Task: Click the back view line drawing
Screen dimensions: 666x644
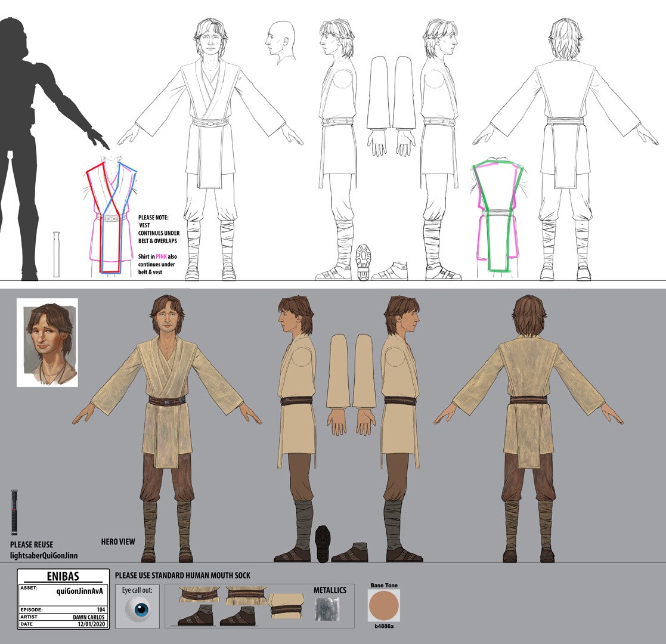Action: click(x=566, y=148)
